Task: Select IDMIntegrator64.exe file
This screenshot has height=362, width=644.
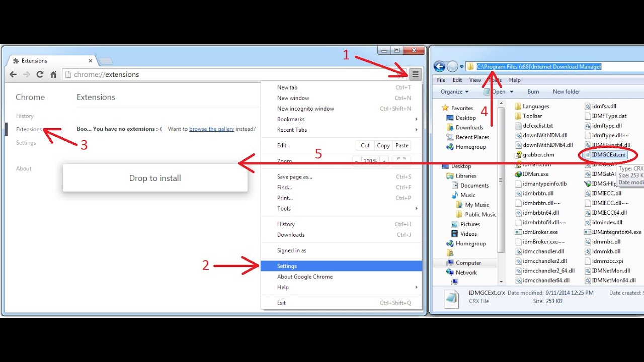Action: coord(613,232)
